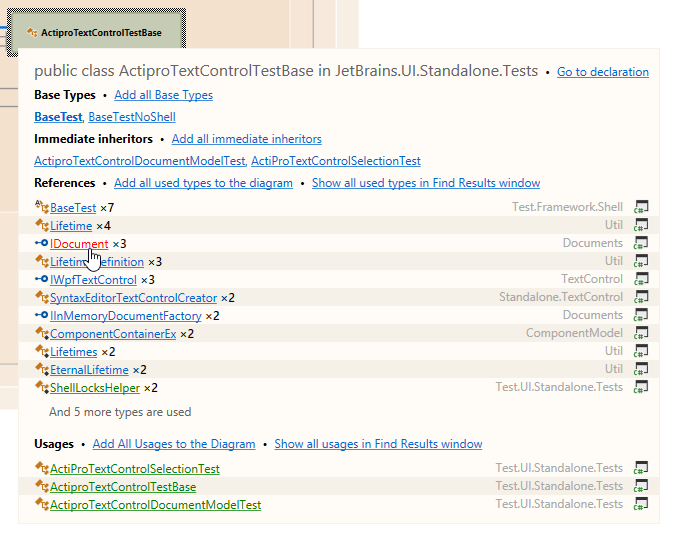This screenshot has height=538, width=673.
Task: Open the ActiProTextControlSelectionTest inheritor link
Action: click(335, 161)
